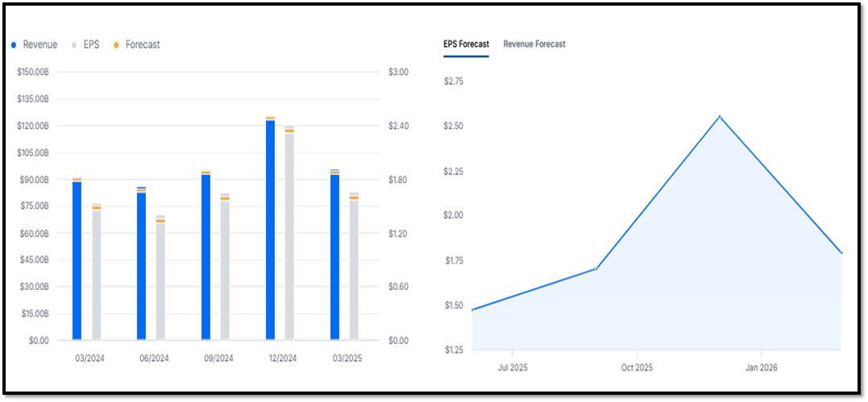Viewport: 868px width, 402px height.
Task: Click the 09/2024 blue revenue bar
Action: point(206,256)
